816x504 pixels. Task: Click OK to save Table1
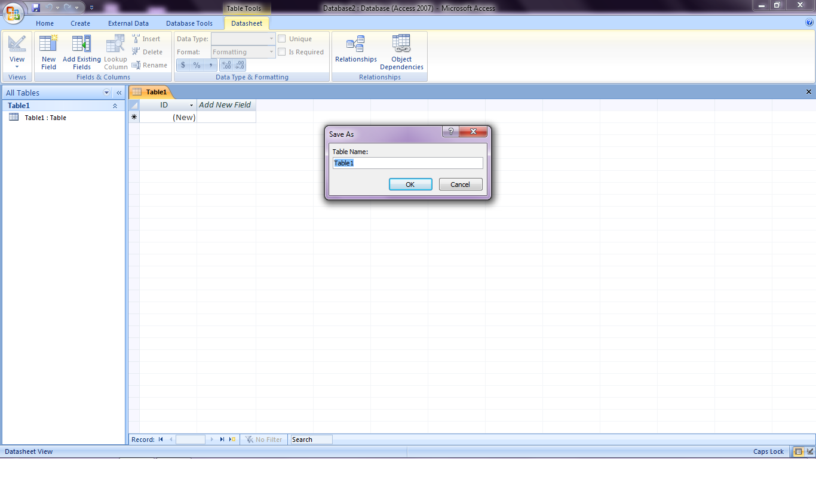[410, 184]
